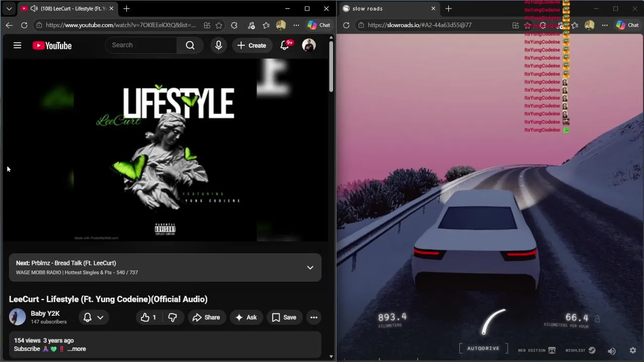
Task: Click the YouTube page vertical scrollbar
Action: pos(331,66)
